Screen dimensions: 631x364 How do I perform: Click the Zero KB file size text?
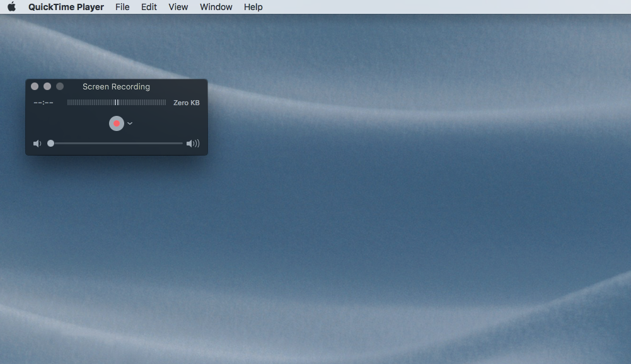(187, 103)
